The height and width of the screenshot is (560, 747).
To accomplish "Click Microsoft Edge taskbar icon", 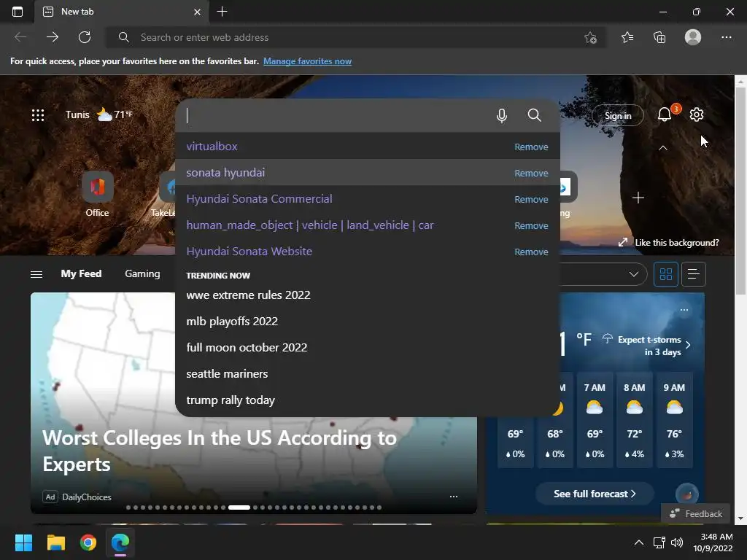I will pos(120,542).
